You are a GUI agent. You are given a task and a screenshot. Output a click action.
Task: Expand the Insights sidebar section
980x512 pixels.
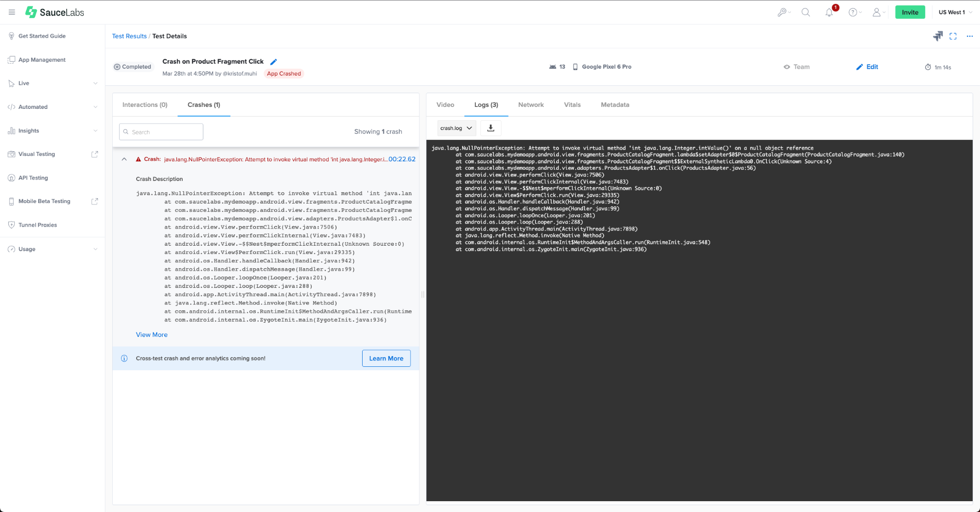pyautogui.click(x=52, y=130)
